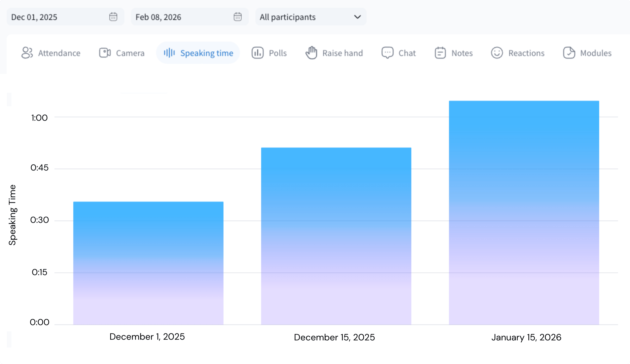Click the Notes clipboard icon
Viewport: 630px width, 364px height.
pos(440,53)
